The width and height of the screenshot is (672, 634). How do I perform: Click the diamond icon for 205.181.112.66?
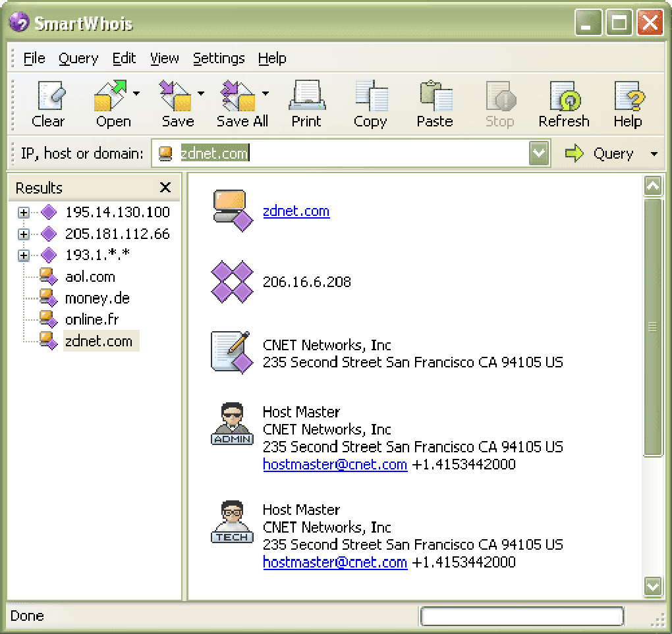click(49, 234)
